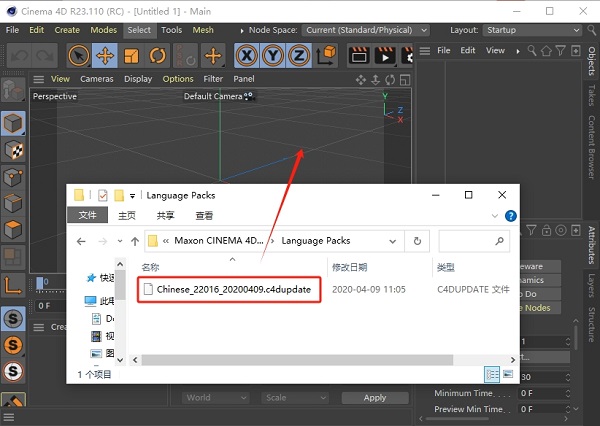The image size is (600, 426).
Task: Expand the Node Space dropdown
Action: pyautogui.click(x=365, y=30)
